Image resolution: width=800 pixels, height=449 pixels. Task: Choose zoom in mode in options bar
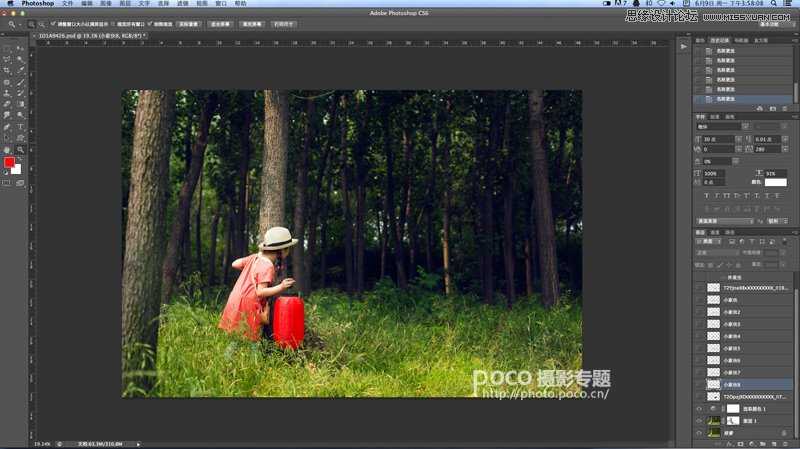click(31, 24)
